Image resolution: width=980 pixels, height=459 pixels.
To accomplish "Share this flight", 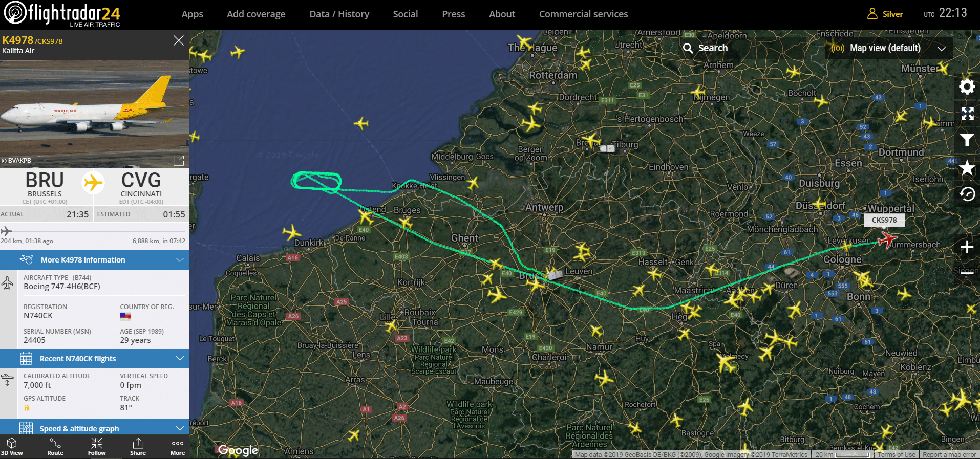I will (x=138, y=446).
